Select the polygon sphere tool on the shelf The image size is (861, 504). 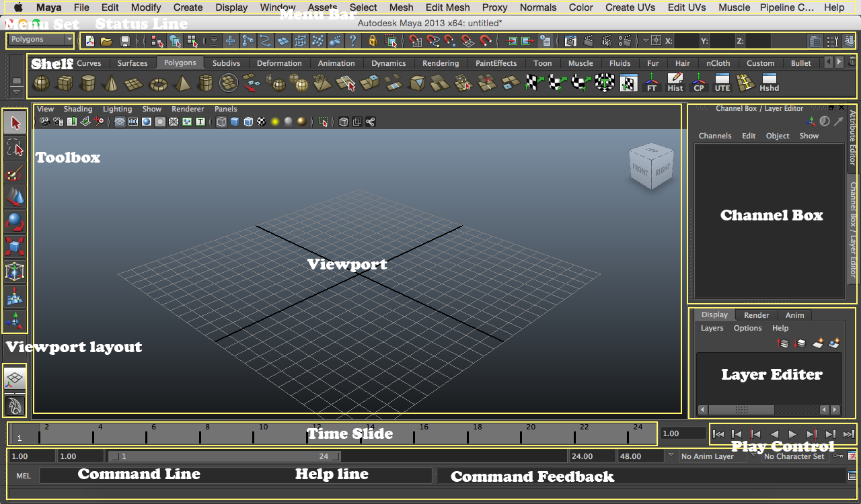coord(40,83)
